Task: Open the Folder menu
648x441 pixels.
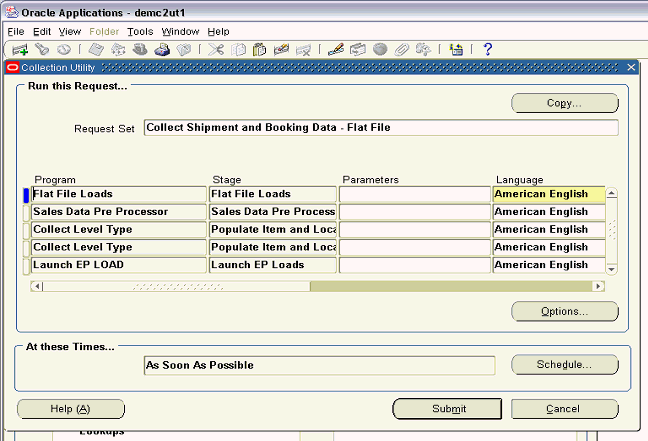Action: tap(104, 32)
